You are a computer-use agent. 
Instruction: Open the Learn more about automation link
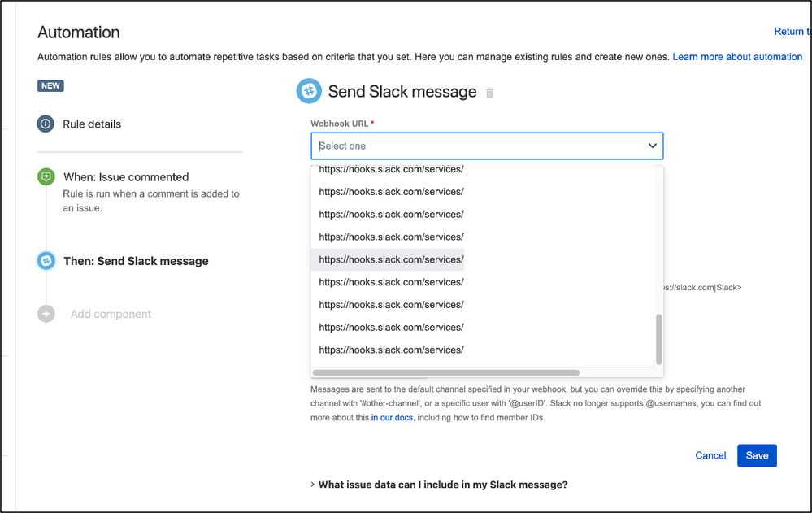(x=737, y=57)
